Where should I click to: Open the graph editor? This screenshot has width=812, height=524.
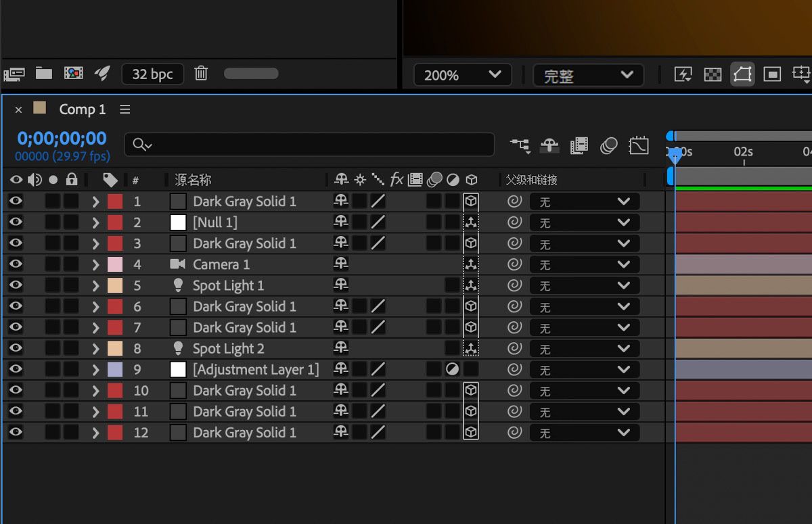(x=639, y=145)
